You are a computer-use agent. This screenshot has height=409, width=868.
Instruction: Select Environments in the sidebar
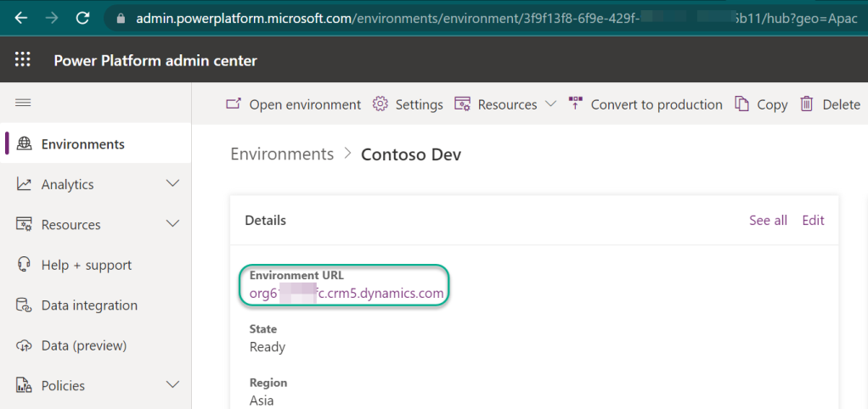[96, 143]
